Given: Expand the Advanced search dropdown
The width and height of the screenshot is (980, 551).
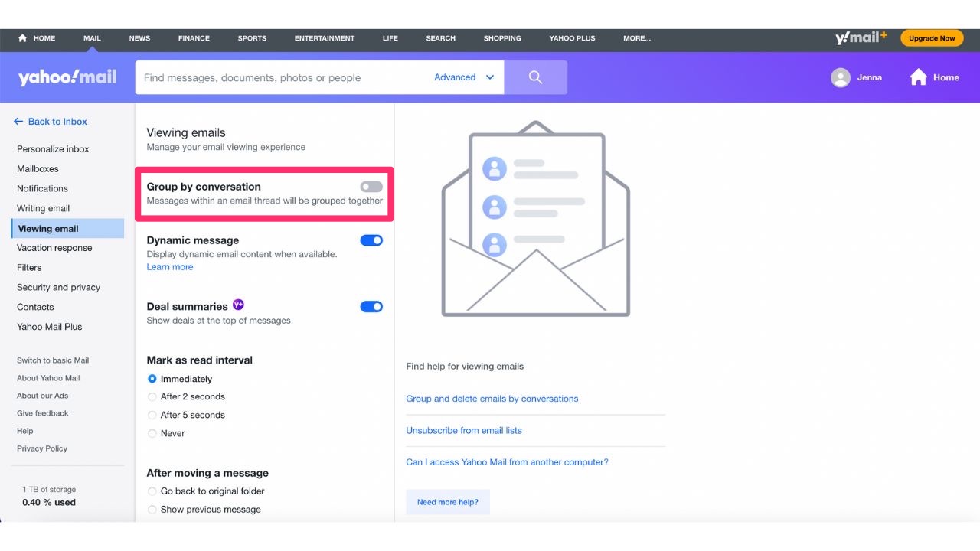Looking at the screenshot, I should point(464,77).
